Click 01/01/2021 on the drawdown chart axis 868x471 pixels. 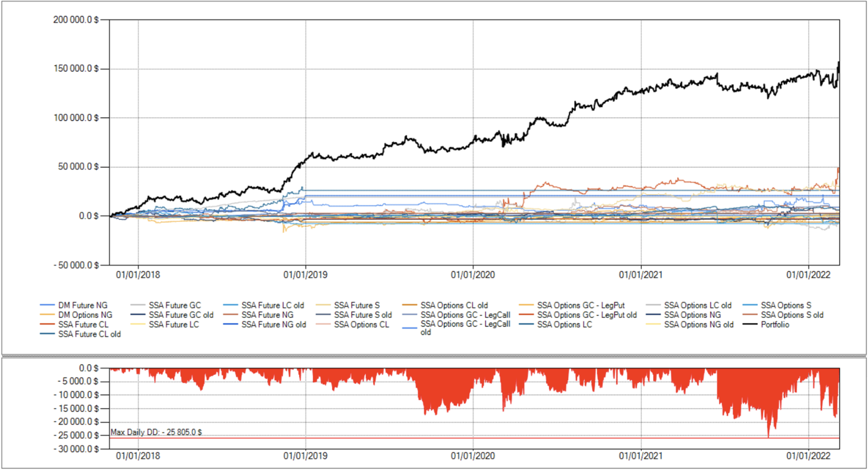click(641, 456)
